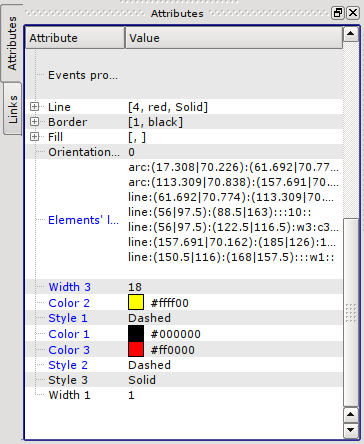
Task: Expand the Fill attribute group
Action: pyautogui.click(x=34, y=137)
